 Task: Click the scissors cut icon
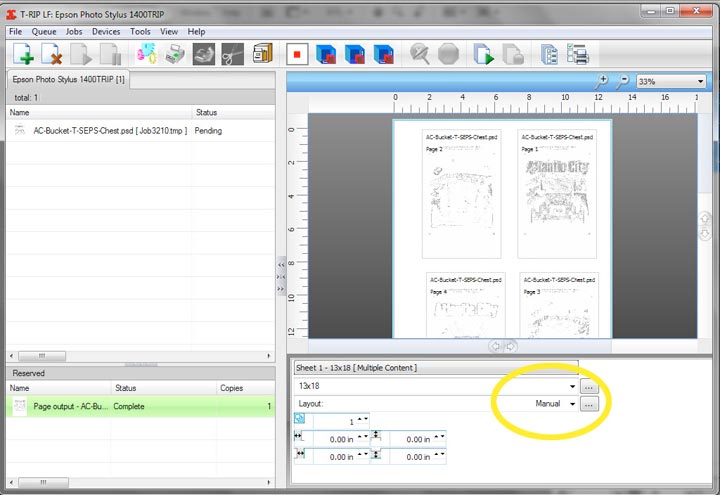232,54
